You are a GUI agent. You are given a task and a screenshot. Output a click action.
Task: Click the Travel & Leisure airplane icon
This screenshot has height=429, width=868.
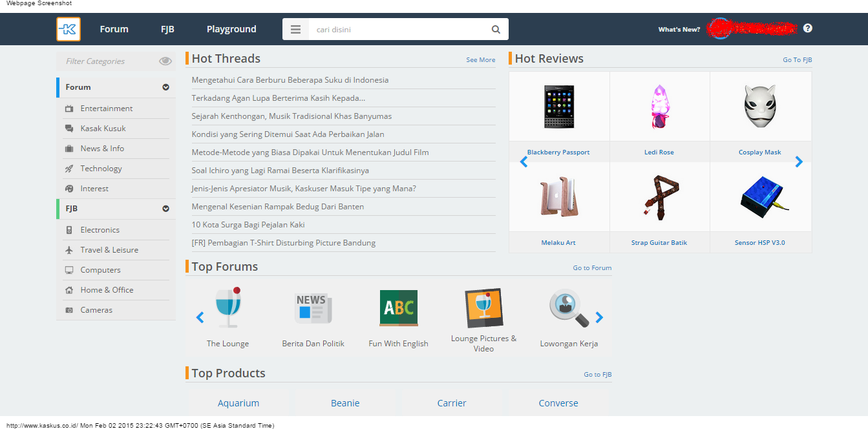[x=69, y=250]
